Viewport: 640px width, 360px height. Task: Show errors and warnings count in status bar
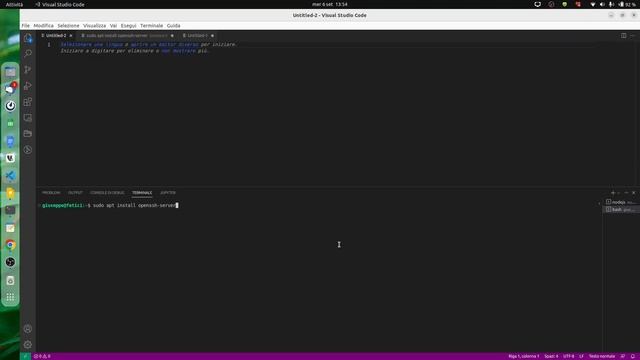(x=42, y=356)
